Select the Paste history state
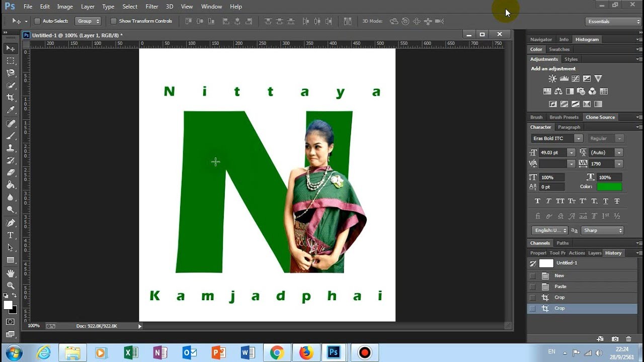This screenshot has width=644, height=362. coord(582,287)
